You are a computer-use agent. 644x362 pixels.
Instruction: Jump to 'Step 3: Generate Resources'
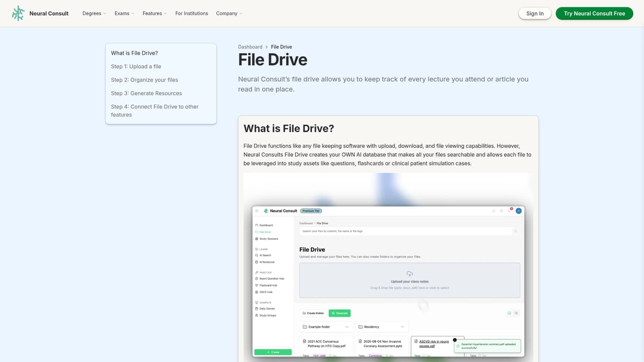point(146,94)
